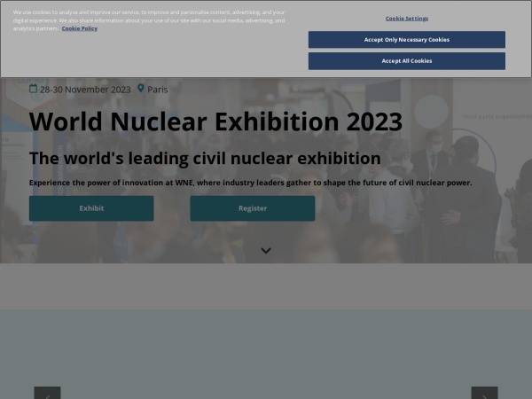The height and width of the screenshot is (399, 532).
Task: Click the World Nuclear Exhibition 2023 heading
Action: [x=215, y=121]
